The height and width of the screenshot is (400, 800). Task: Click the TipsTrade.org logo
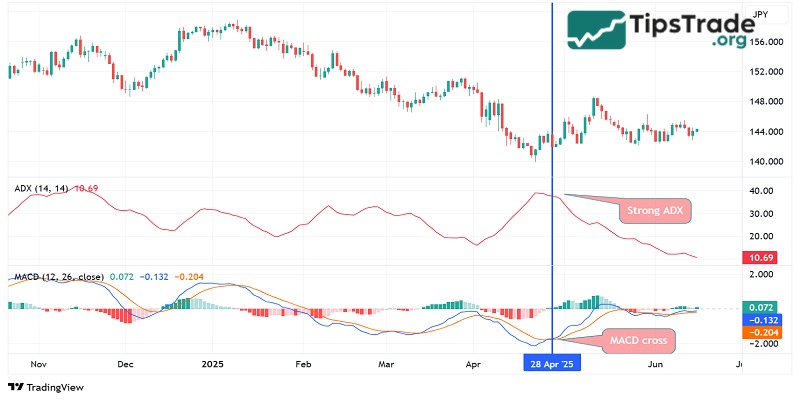point(662,30)
